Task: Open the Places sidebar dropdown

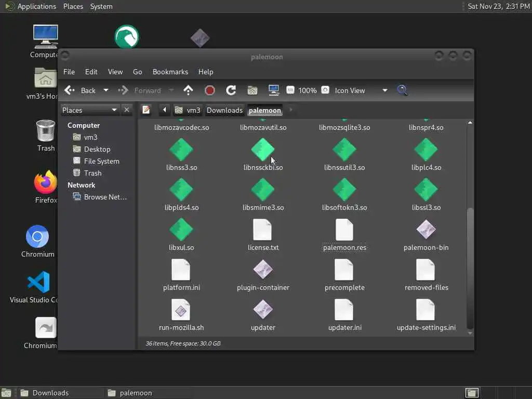Action: click(90, 110)
